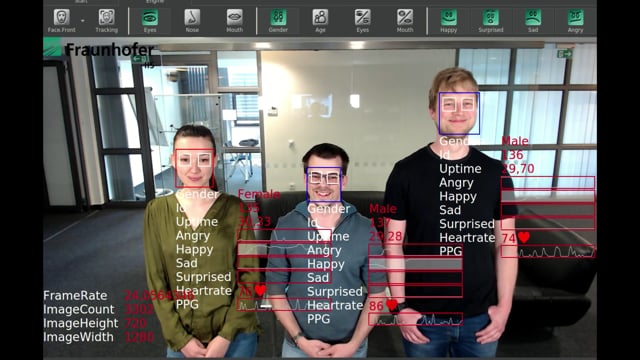The image size is (640, 360).
Task: Turn on the Age estimation icon
Action: 320,18
